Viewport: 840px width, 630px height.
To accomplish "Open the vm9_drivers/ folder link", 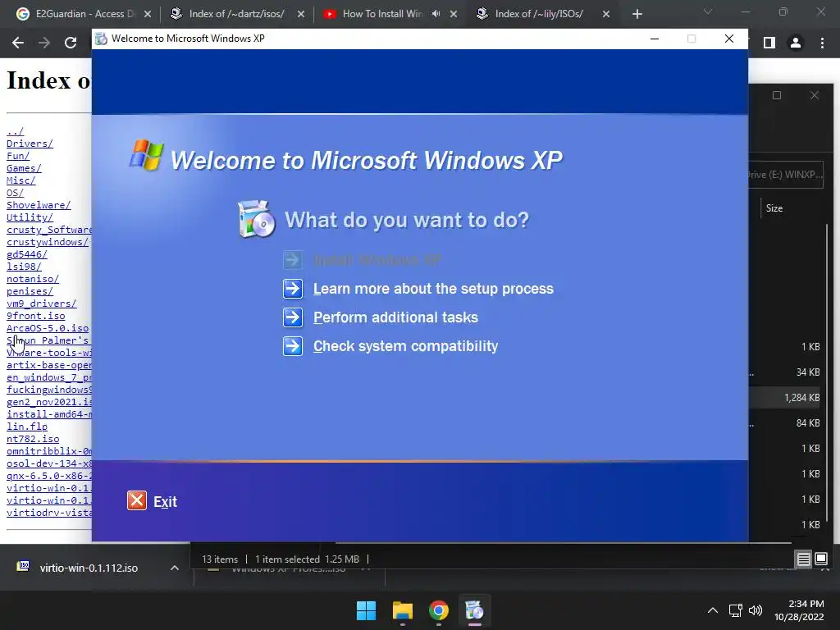I will tap(42, 304).
